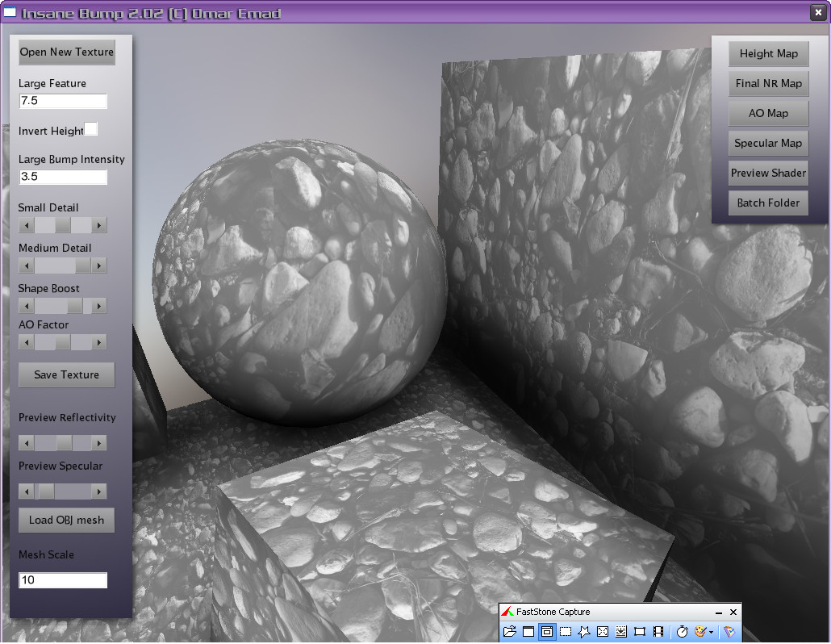The height and width of the screenshot is (644, 831).
Task: Focus the Mesh Scale input field
Action: click(63, 580)
